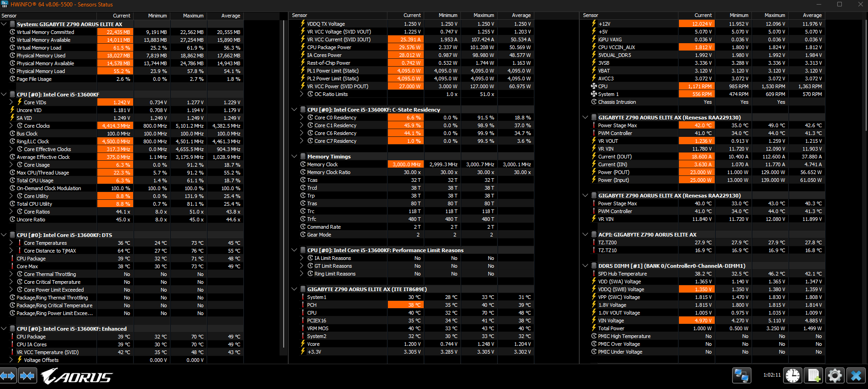Click the icon beside Chassis Intrusion

point(594,102)
